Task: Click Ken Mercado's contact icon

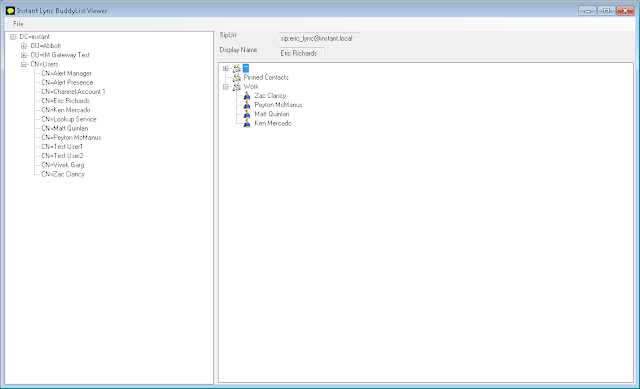Action: [247, 123]
